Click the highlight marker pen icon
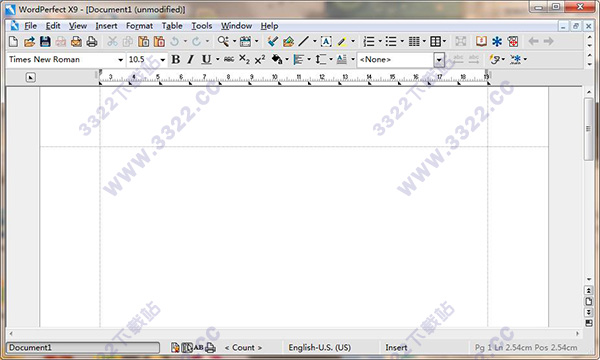 point(342,41)
